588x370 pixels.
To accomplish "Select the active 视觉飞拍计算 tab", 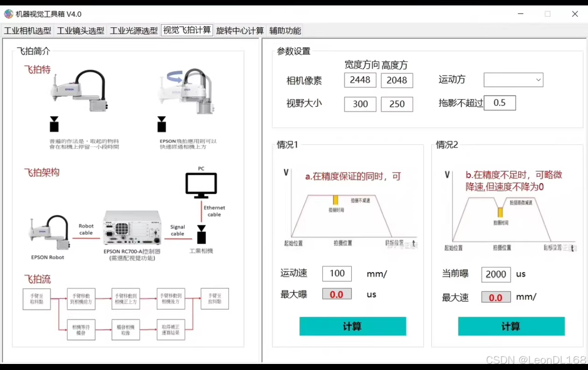I will (x=187, y=29).
